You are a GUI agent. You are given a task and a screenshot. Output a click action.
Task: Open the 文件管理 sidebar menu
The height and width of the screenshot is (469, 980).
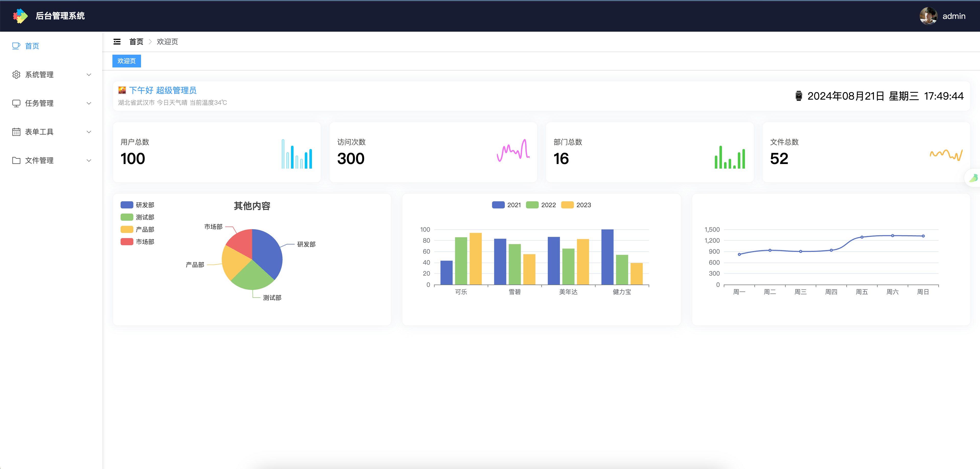(51, 160)
